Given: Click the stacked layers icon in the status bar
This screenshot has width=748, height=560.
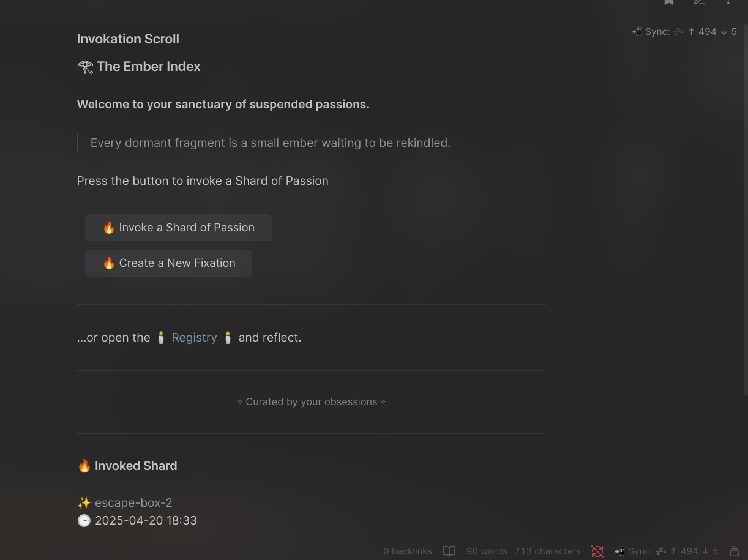Looking at the screenshot, I should point(735,551).
